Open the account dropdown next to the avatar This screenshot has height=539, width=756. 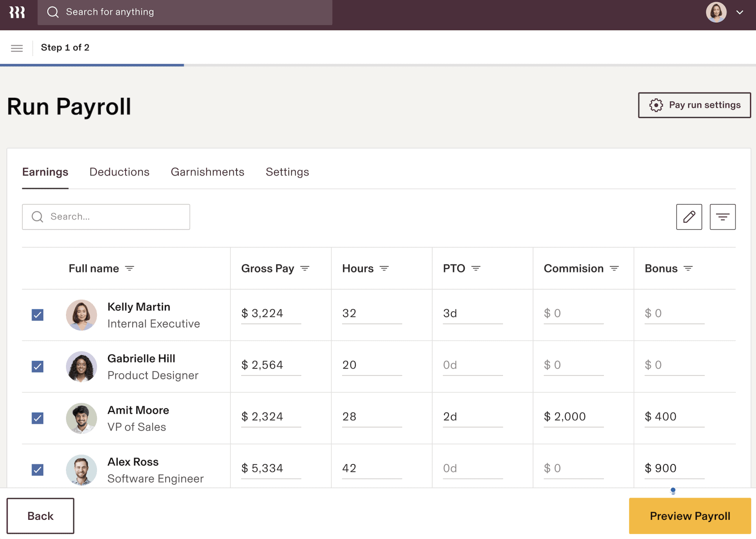pos(740,12)
